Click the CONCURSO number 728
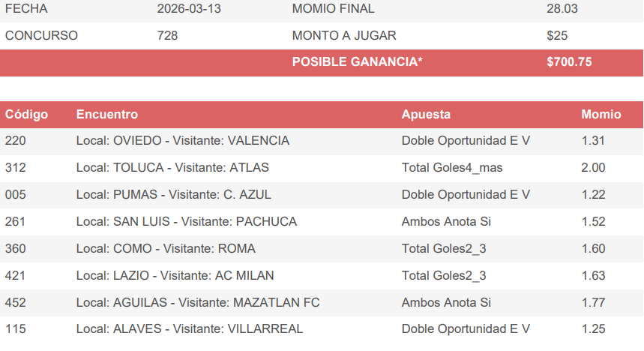Screen dimensions: 644x351 [x=167, y=35]
